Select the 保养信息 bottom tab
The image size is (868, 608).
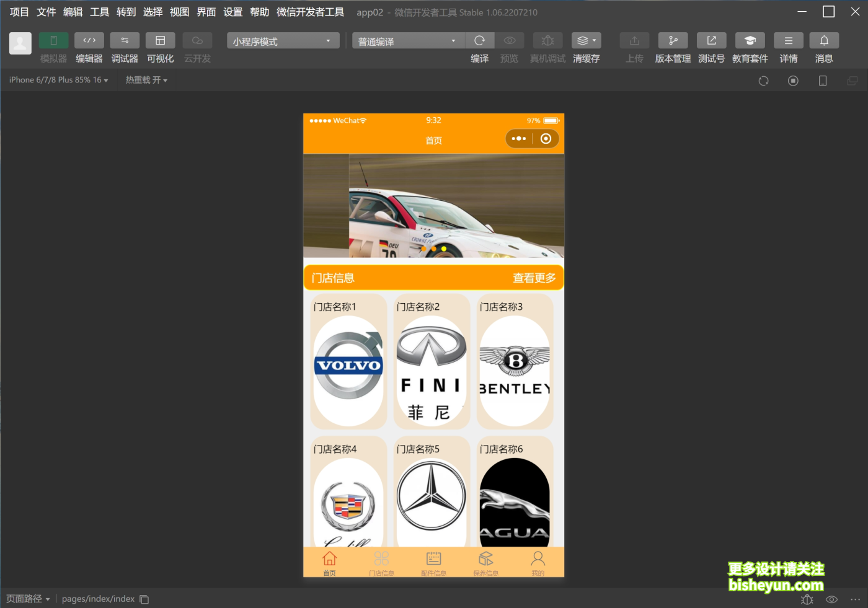[485, 563]
